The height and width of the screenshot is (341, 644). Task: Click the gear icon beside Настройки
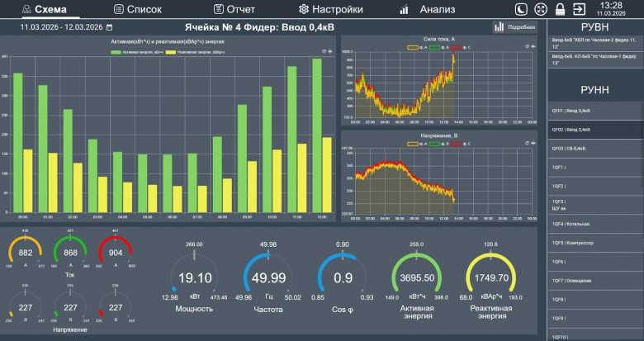click(304, 10)
